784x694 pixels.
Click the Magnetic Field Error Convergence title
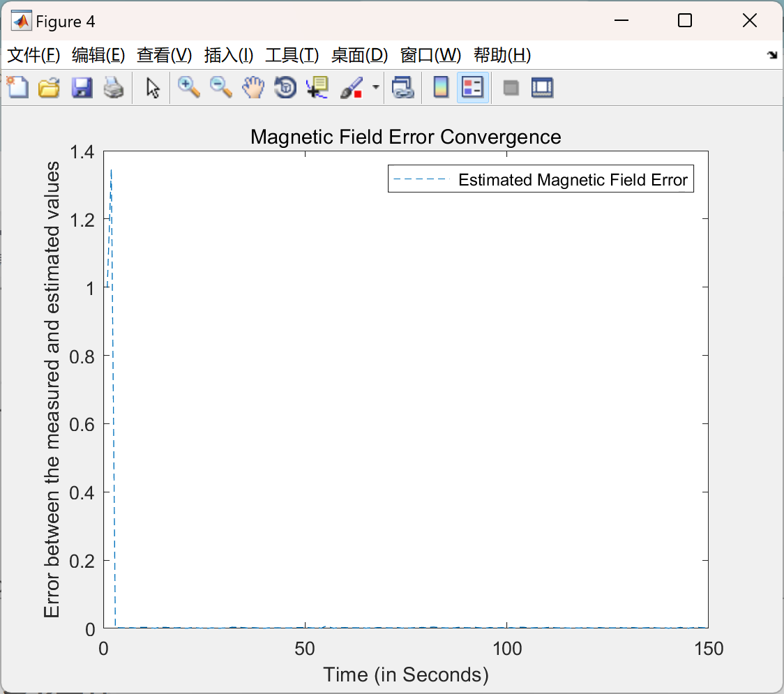[405, 137]
